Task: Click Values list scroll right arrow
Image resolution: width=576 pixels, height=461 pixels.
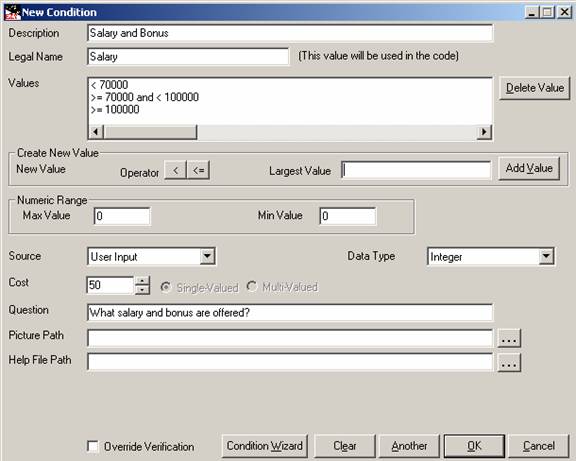Action: coord(484,132)
